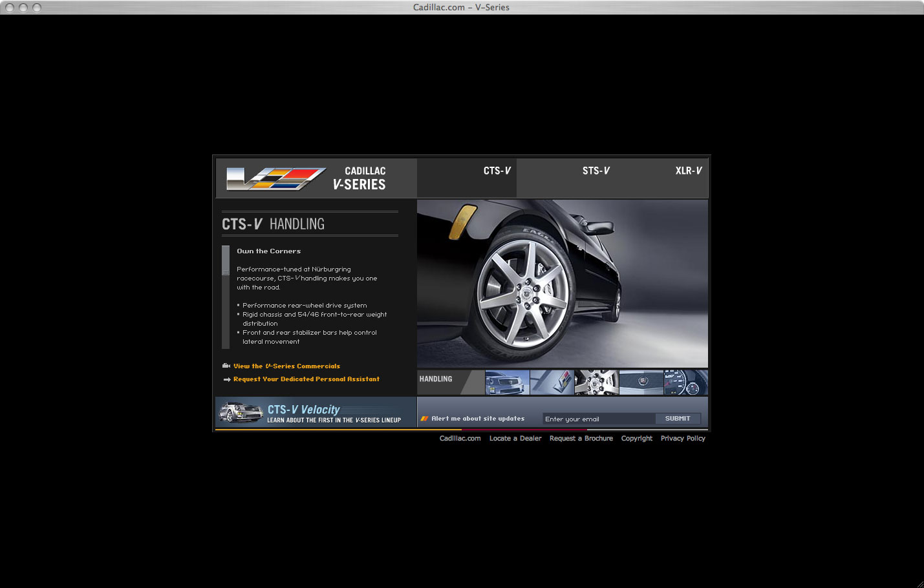Viewport: 924px width, 588px height.
Task: Open the CTS-V Velocity banner
Action: pos(316,412)
